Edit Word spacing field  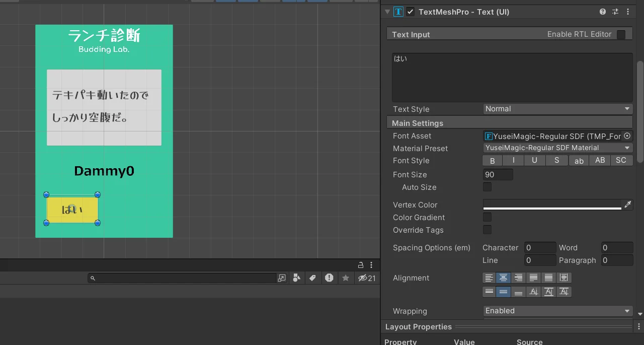coord(617,248)
